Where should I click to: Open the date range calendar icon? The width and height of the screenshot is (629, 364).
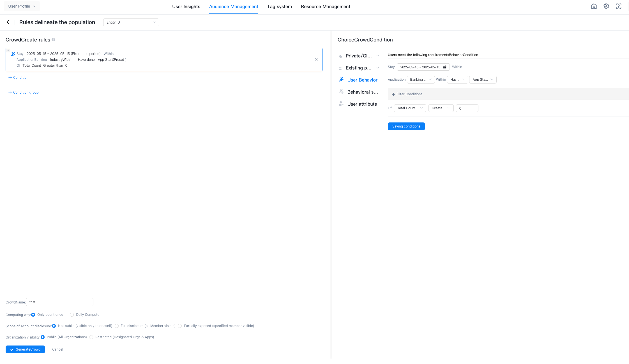[x=445, y=67]
